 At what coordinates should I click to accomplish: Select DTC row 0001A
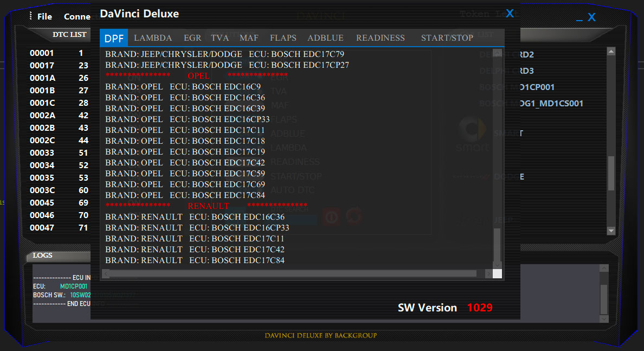59,78
